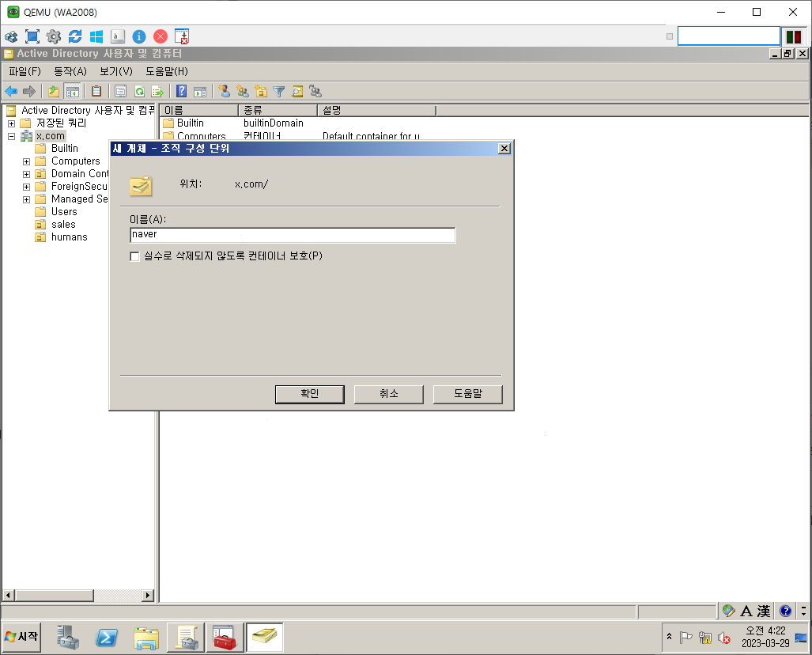
Task: Click the Create New Group toolbar icon
Action: 243,92
